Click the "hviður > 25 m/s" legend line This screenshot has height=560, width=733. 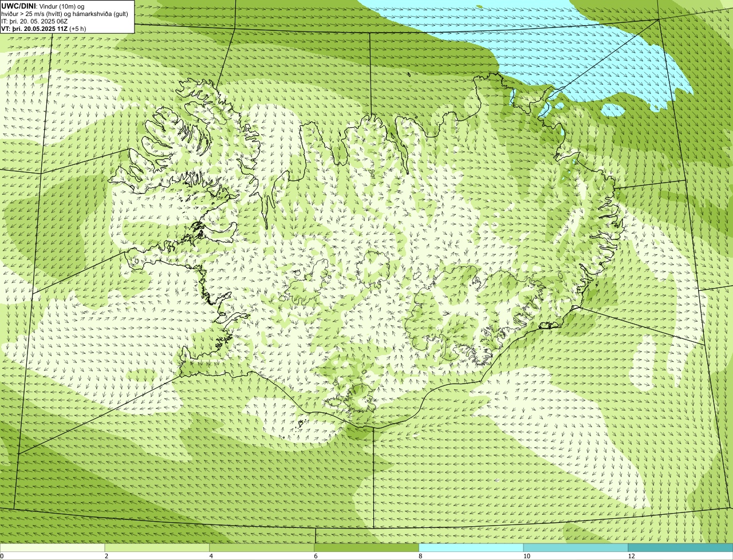pos(65,14)
